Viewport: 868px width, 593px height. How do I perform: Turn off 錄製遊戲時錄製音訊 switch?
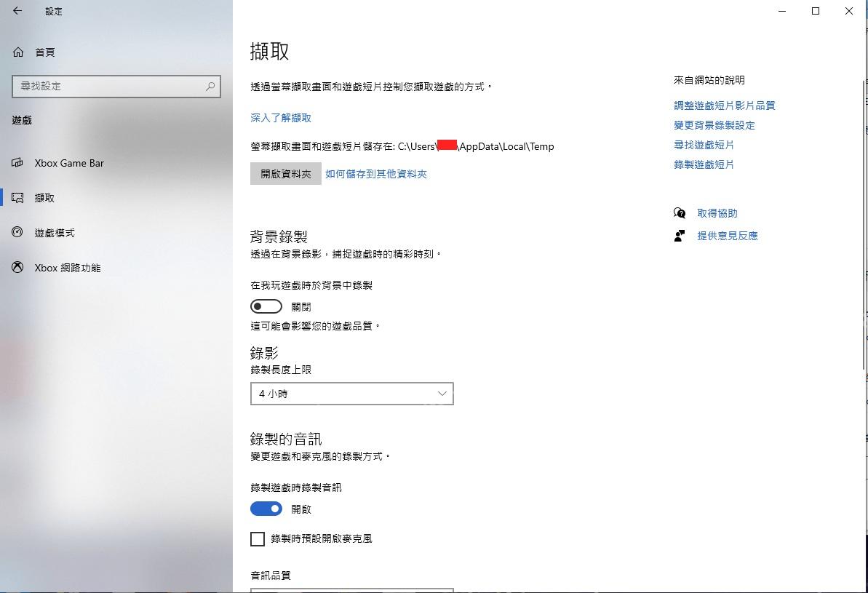(266, 509)
